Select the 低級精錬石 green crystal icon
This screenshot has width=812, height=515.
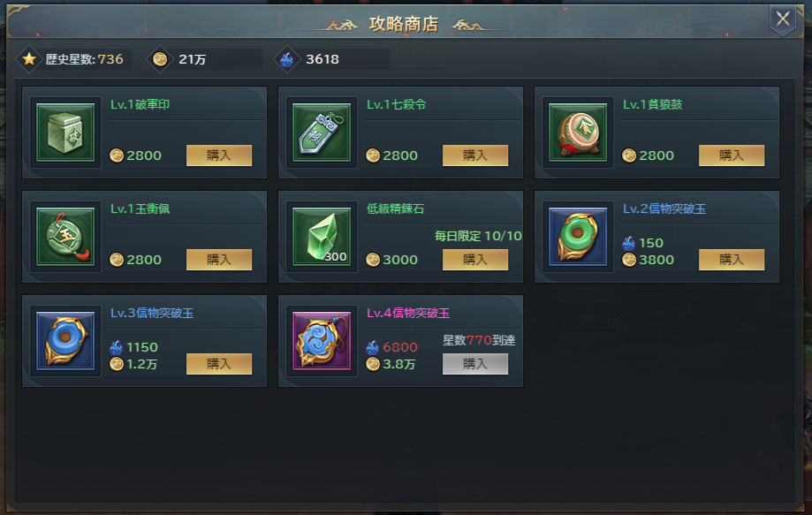322,237
